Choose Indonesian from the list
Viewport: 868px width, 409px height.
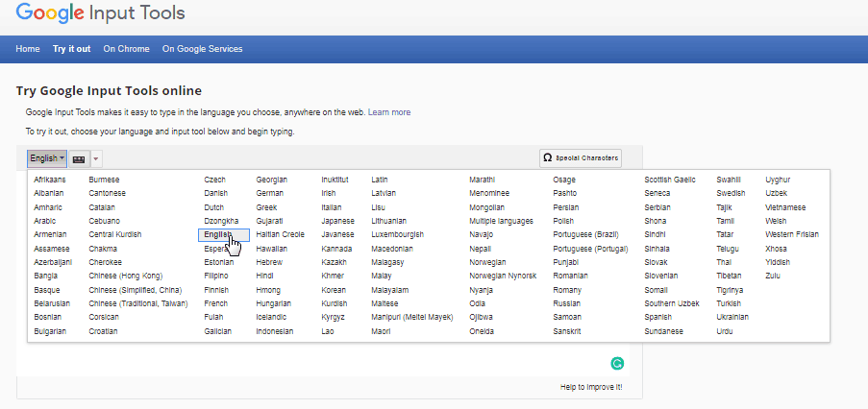tap(275, 331)
